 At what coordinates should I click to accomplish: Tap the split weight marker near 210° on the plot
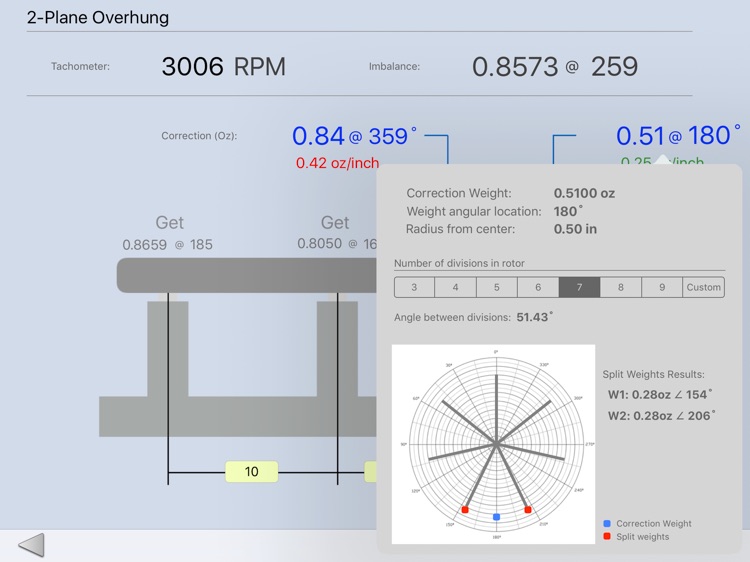(528, 510)
